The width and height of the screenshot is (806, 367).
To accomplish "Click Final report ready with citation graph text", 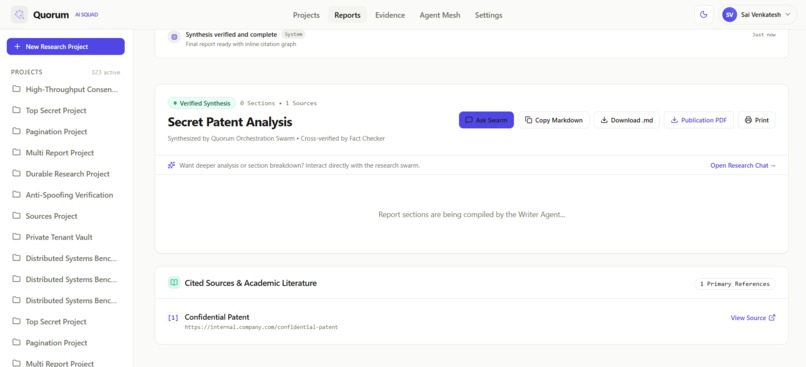I will pyautogui.click(x=241, y=44).
